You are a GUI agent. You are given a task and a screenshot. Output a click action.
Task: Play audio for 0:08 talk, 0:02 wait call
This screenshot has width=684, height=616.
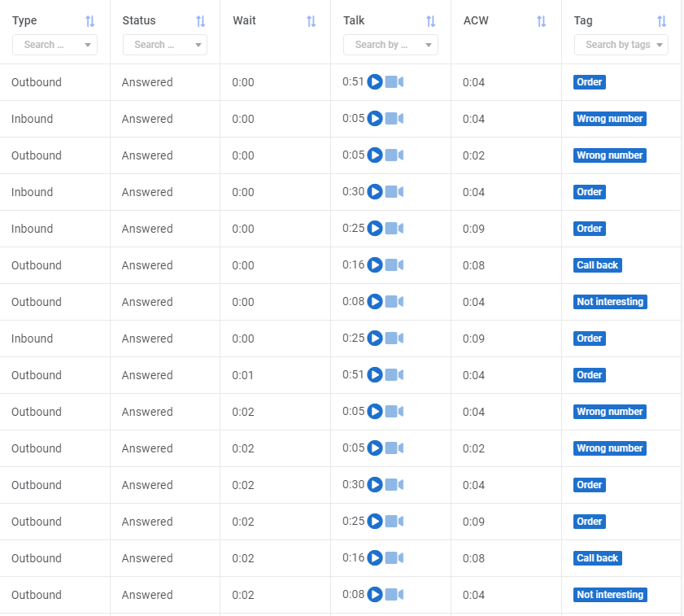[x=375, y=595]
